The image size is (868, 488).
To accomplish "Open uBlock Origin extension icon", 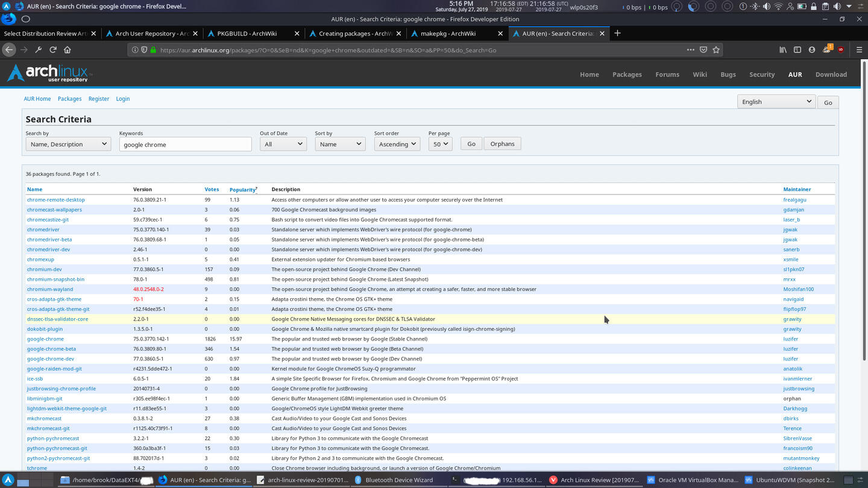I will tap(841, 49).
